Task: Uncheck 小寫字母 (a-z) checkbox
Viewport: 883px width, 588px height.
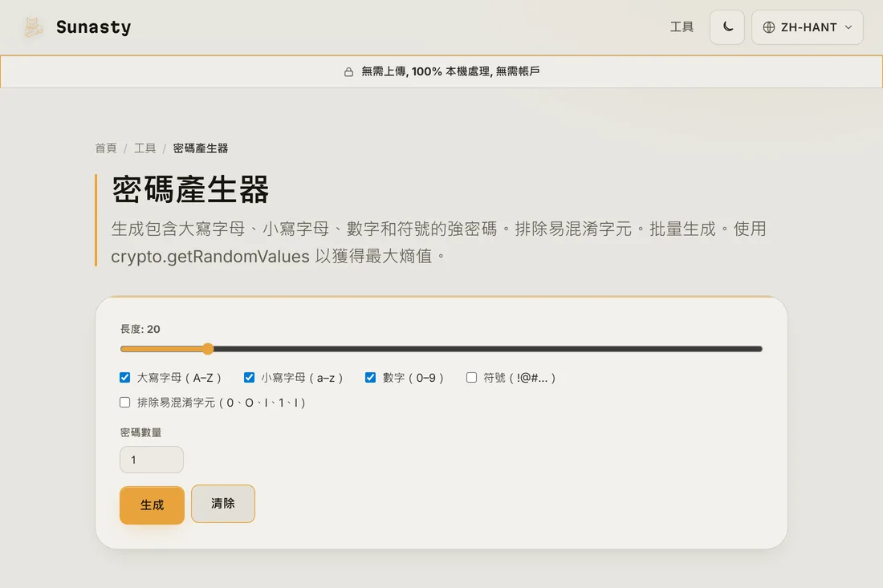Action: click(249, 378)
